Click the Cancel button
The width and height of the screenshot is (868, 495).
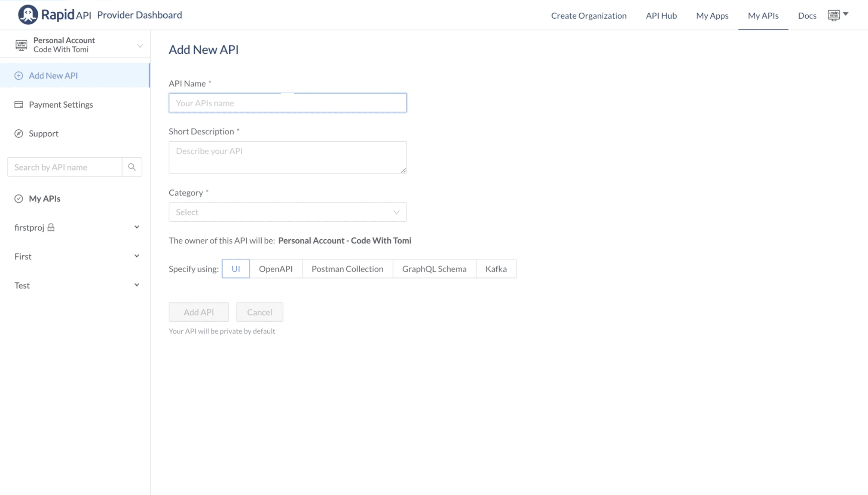pyautogui.click(x=260, y=312)
